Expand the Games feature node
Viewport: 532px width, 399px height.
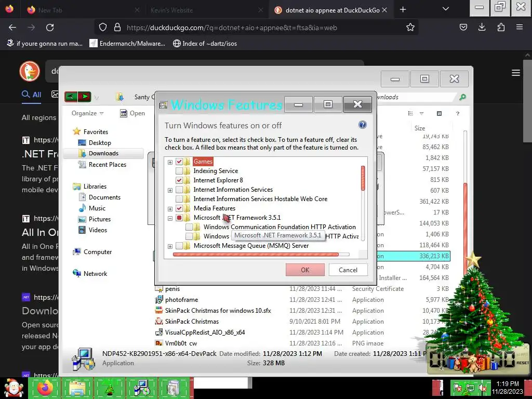(170, 162)
